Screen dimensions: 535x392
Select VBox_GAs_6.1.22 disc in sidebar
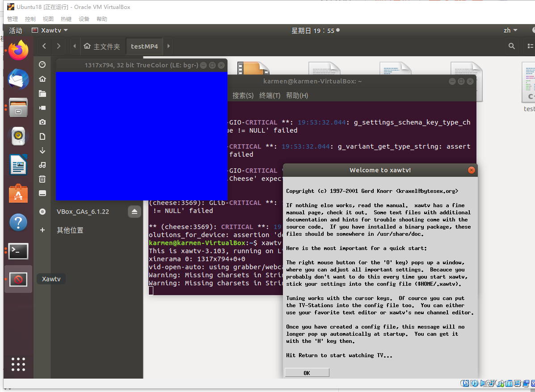(83, 212)
